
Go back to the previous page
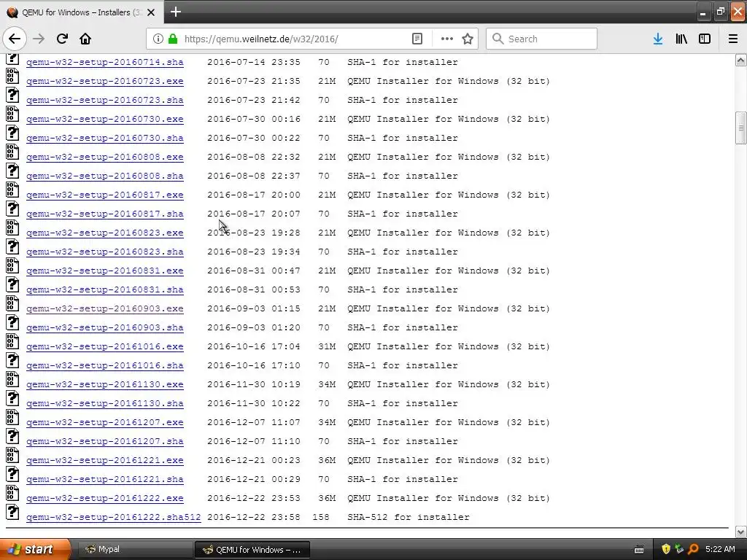(x=15, y=39)
